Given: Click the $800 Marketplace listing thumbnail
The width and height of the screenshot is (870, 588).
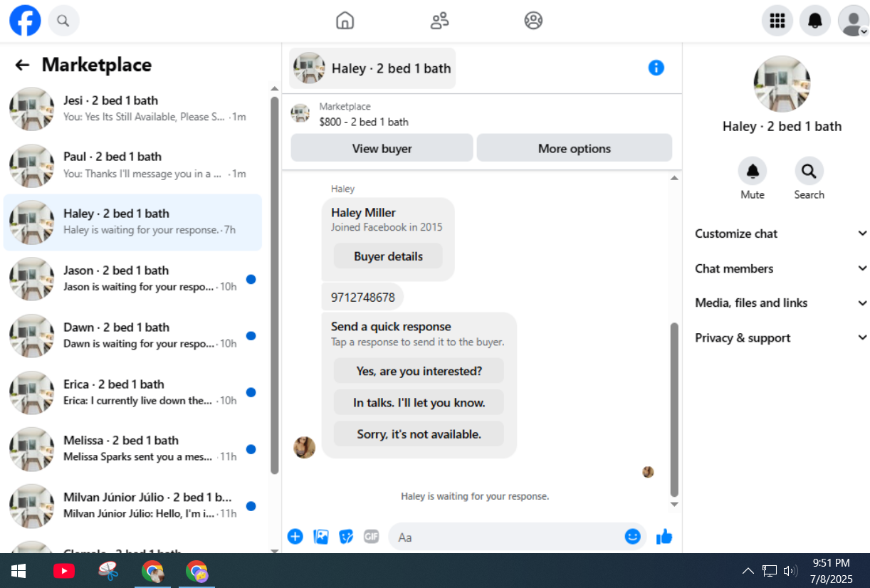Looking at the screenshot, I should tap(300, 113).
